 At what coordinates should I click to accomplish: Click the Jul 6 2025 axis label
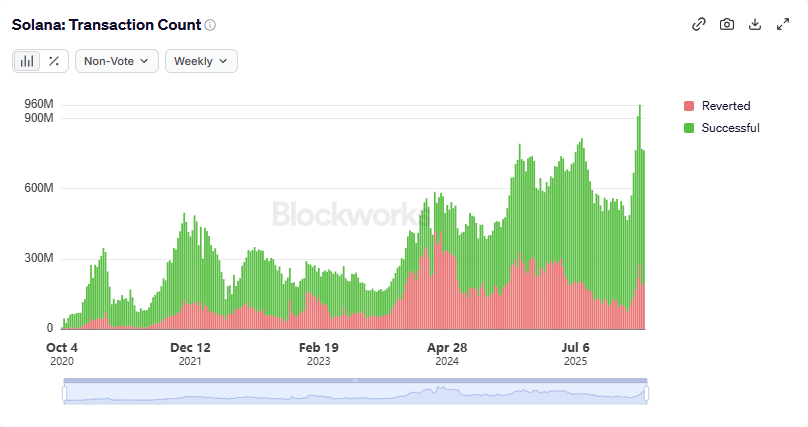click(x=575, y=354)
